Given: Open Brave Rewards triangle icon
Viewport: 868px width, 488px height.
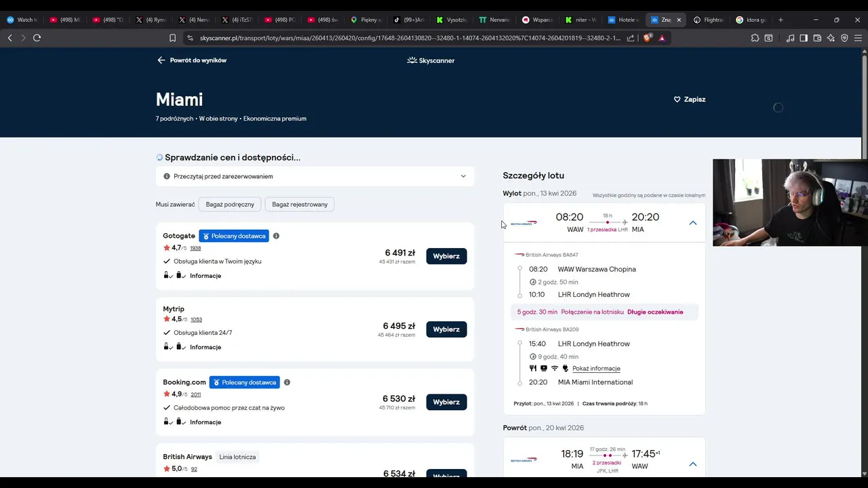Looking at the screenshot, I should click(662, 38).
